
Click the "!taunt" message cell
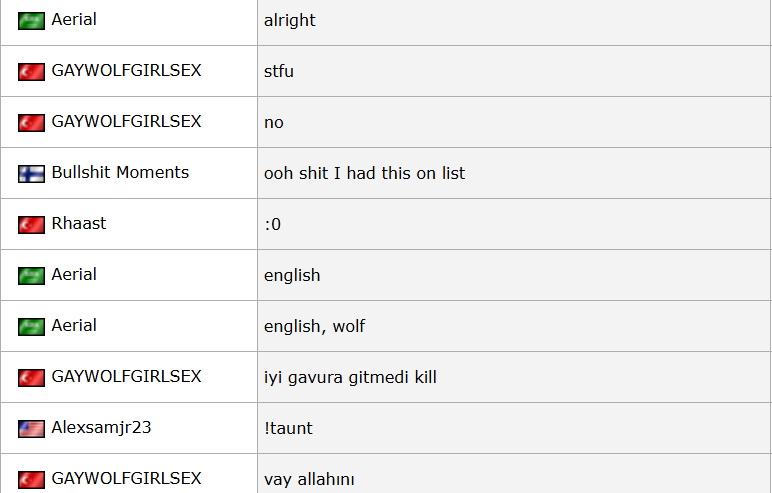coord(288,428)
